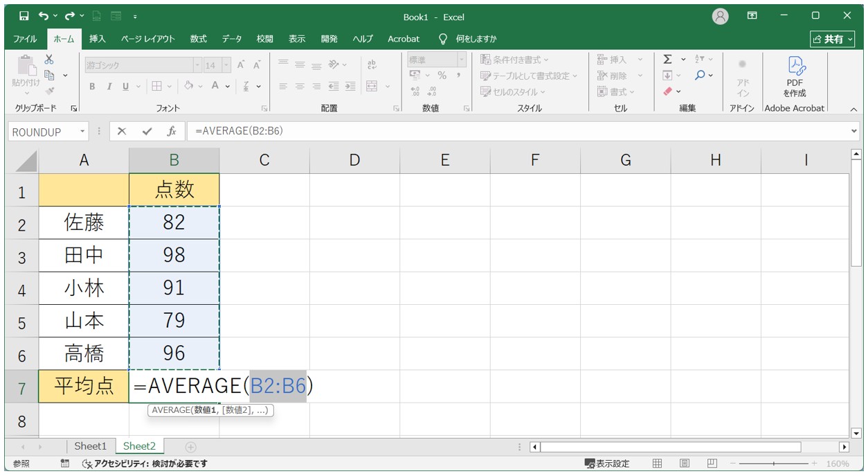Cut selection with the scissors icon
Screen dimensions: 868x476
[x=49, y=60]
